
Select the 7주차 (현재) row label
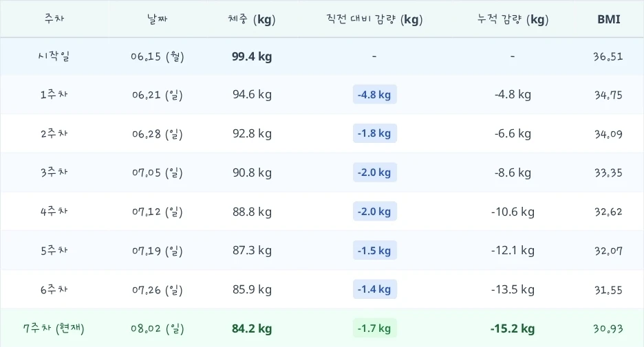54,328
